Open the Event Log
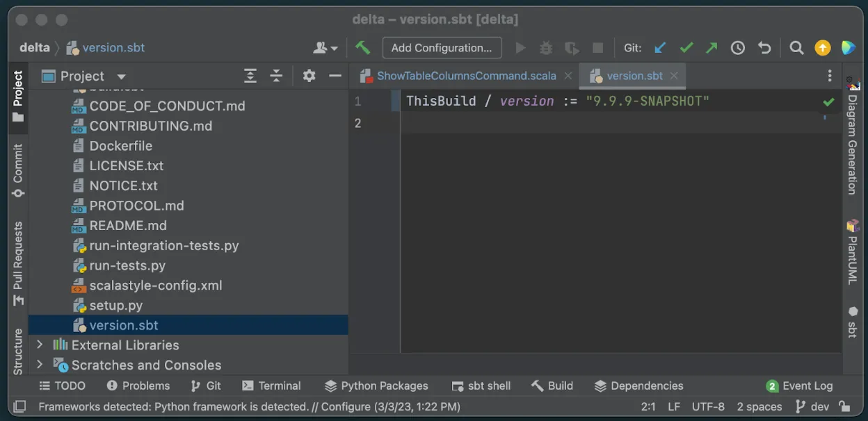This screenshot has height=421, width=868. click(x=799, y=386)
